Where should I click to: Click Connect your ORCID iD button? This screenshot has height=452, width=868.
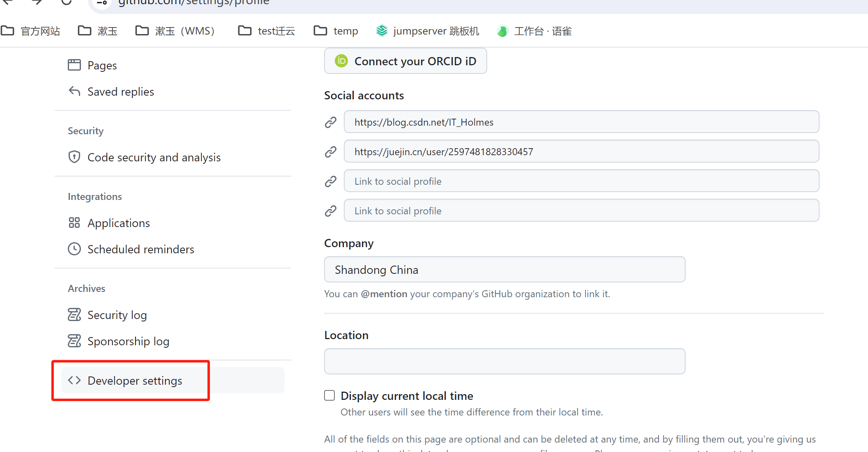click(405, 61)
